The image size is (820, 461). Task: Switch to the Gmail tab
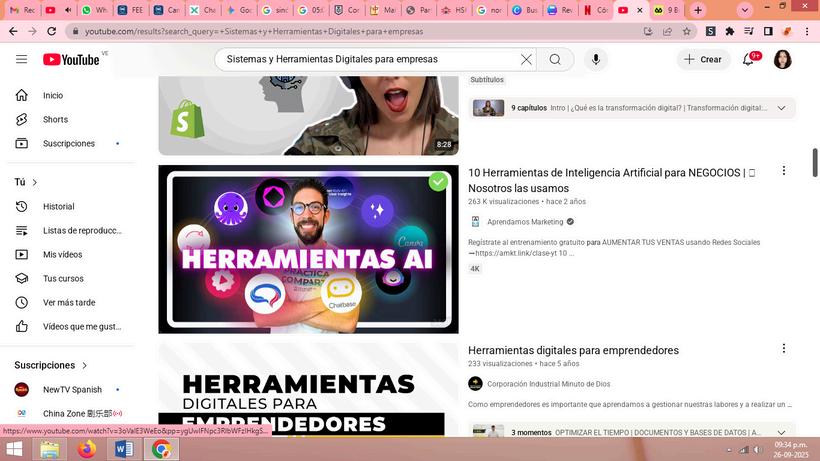pyautogui.click(x=22, y=10)
